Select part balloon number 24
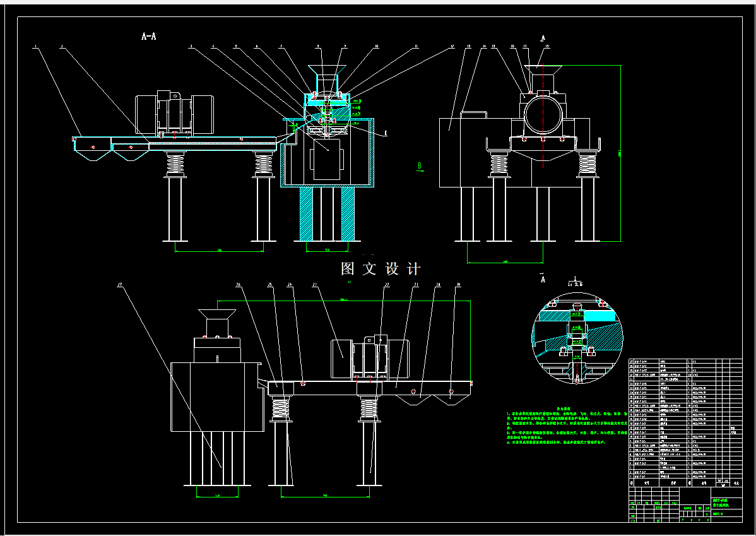The image size is (756, 536). pos(290,285)
